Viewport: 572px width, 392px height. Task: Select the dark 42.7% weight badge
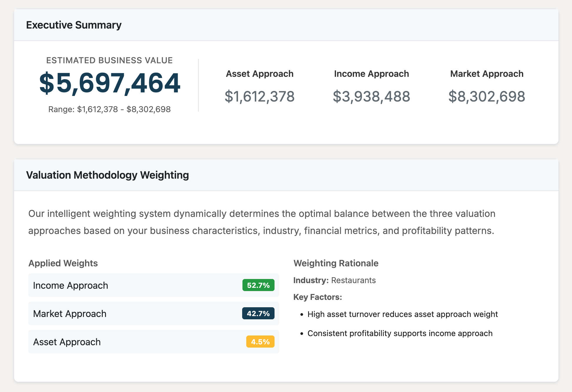tap(258, 313)
